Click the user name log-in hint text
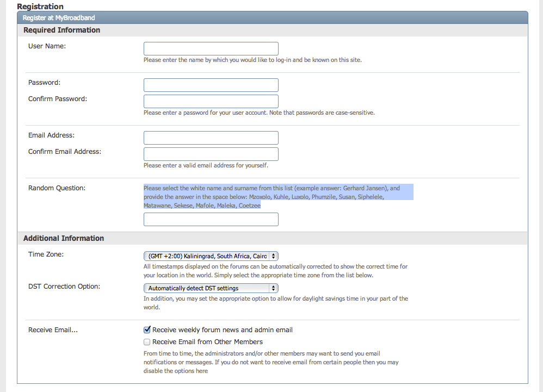 pyautogui.click(x=253, y=60)
